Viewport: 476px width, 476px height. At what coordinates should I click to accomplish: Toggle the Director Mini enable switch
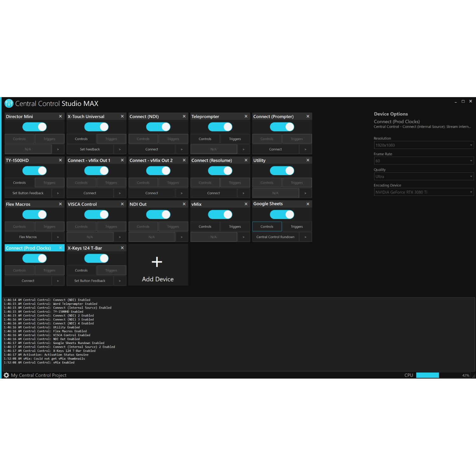pyautogui.click(x=35, y=127)
